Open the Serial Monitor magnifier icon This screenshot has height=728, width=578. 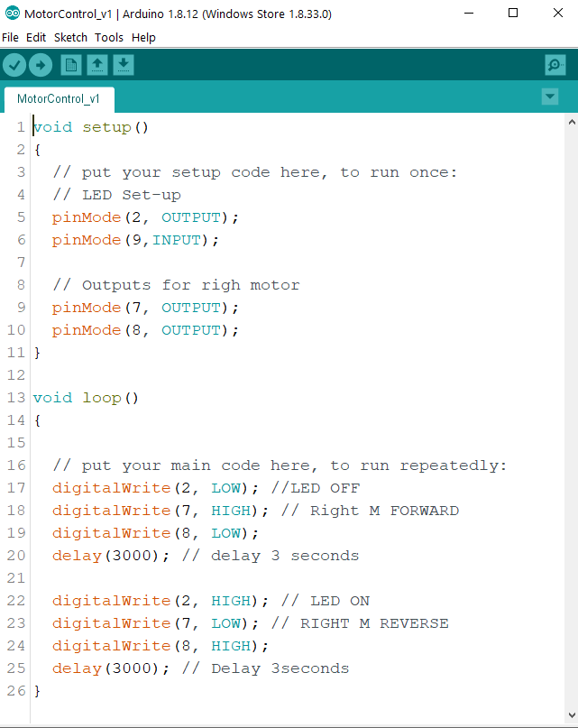point(555,65)
